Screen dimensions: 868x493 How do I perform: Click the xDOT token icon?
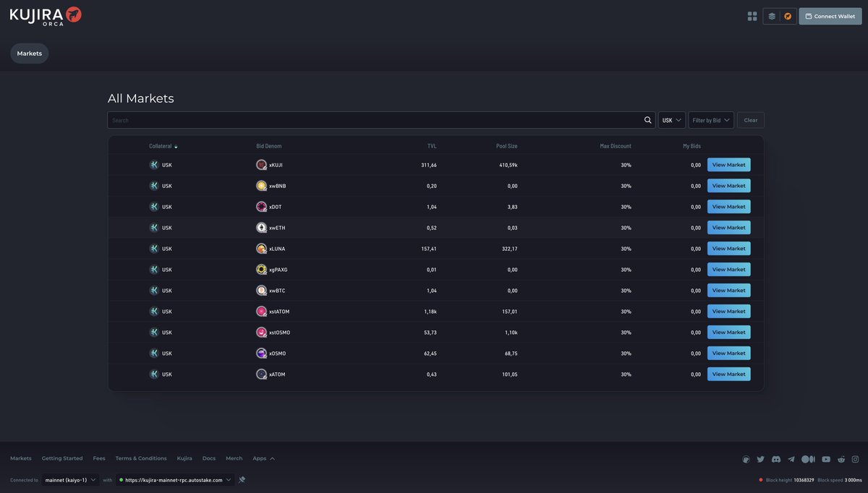tap(261, 207)
